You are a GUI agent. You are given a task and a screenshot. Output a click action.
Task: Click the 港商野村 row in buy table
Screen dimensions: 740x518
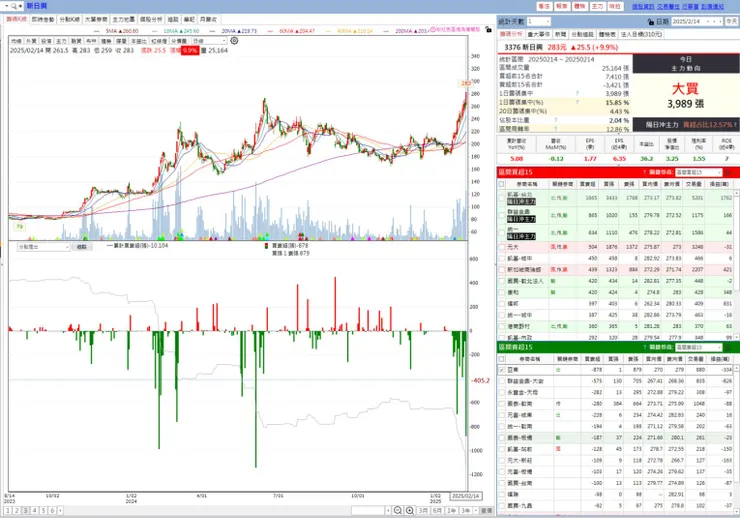(x=615, y=326)
